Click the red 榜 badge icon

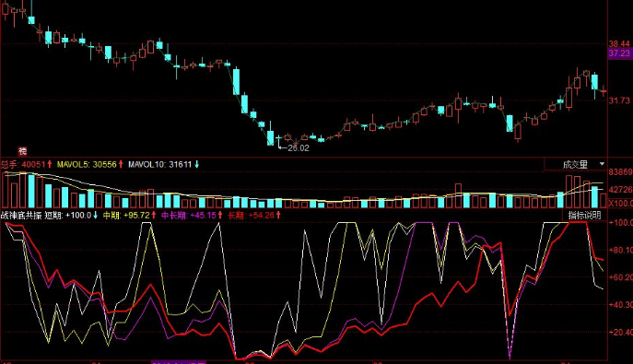[22, 151]
